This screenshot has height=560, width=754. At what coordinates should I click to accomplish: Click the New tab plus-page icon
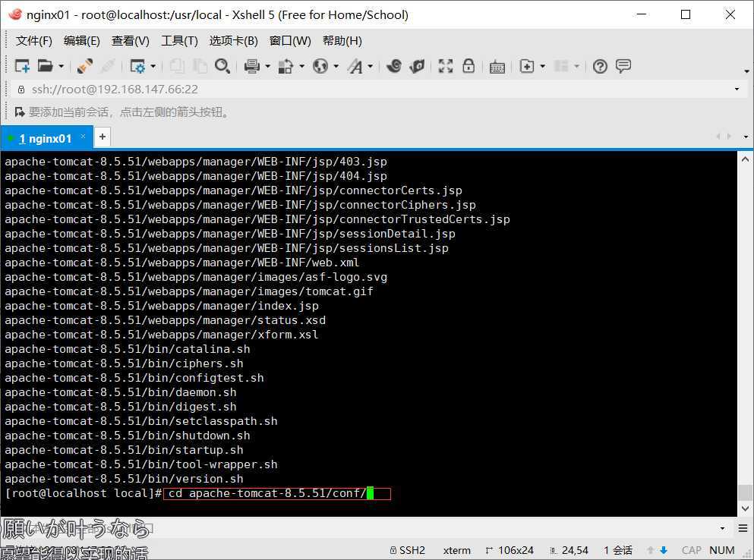click(527, 66)
